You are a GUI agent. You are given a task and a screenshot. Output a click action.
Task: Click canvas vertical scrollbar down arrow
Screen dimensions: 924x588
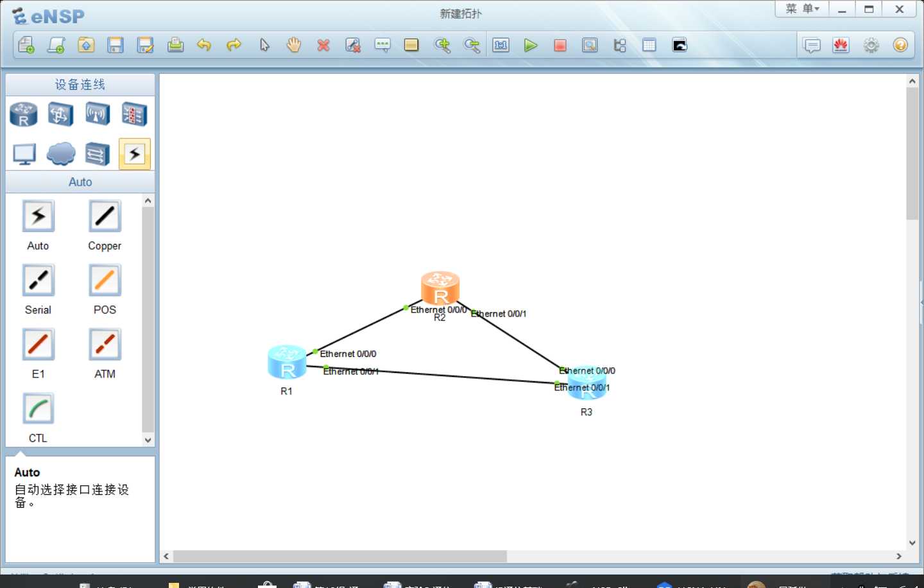click(912, 543)
